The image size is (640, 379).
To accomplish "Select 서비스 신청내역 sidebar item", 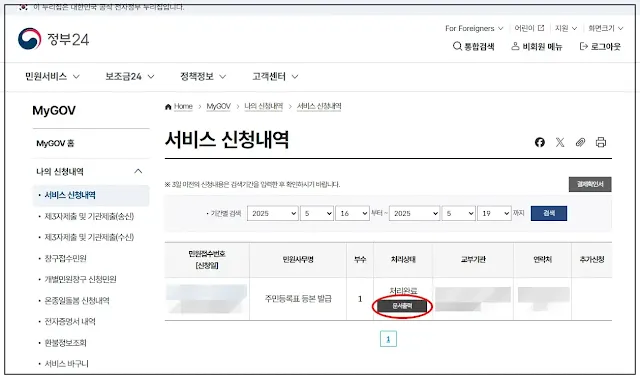I will (90, 195).
